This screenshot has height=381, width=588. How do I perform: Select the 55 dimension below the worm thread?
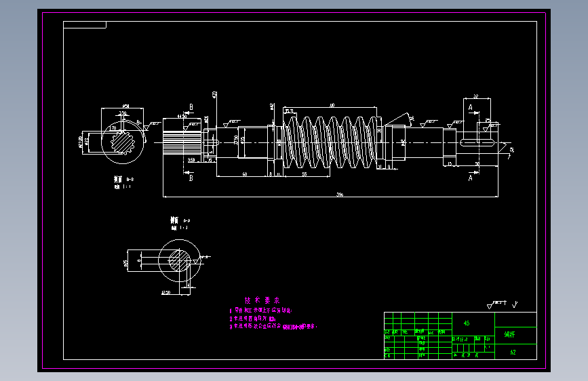[x=304, y=174]
